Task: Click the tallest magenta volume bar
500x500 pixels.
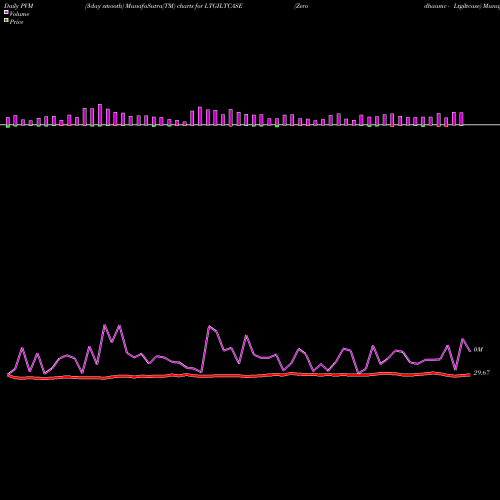Action: (x=100, y=115)
